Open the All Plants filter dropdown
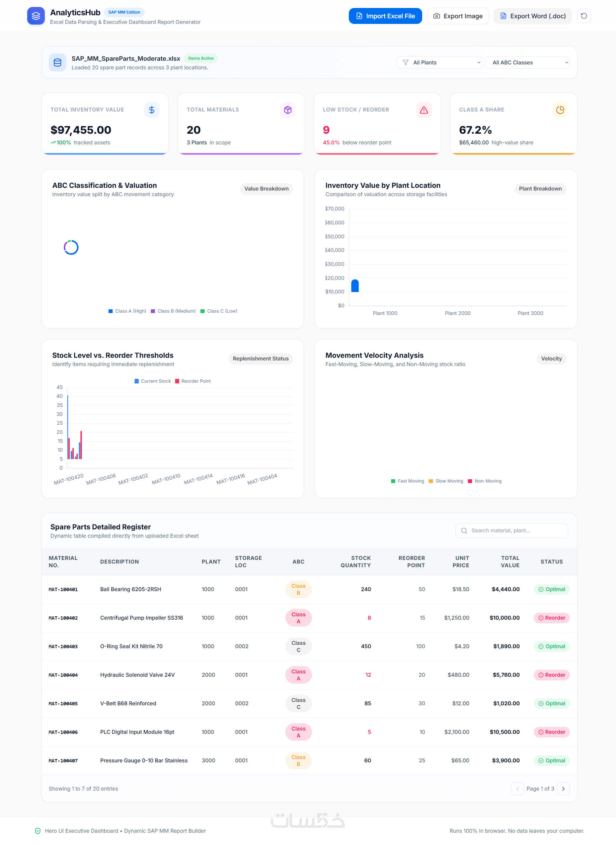The image size is (616, 845). 439,63
